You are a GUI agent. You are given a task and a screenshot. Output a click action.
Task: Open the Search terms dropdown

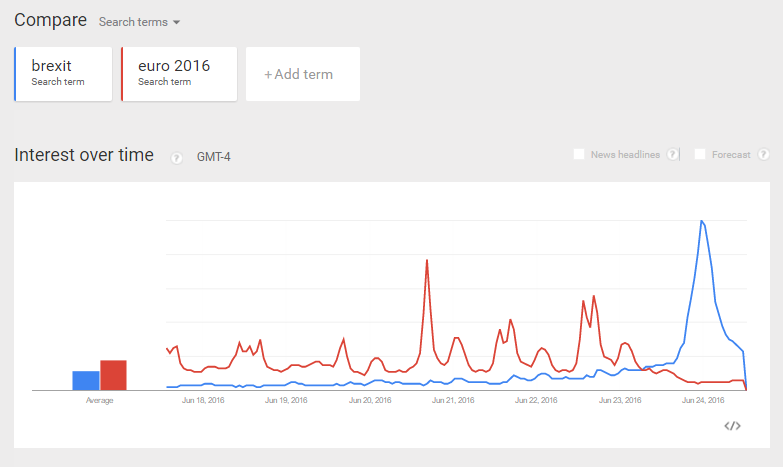point(139,22)
